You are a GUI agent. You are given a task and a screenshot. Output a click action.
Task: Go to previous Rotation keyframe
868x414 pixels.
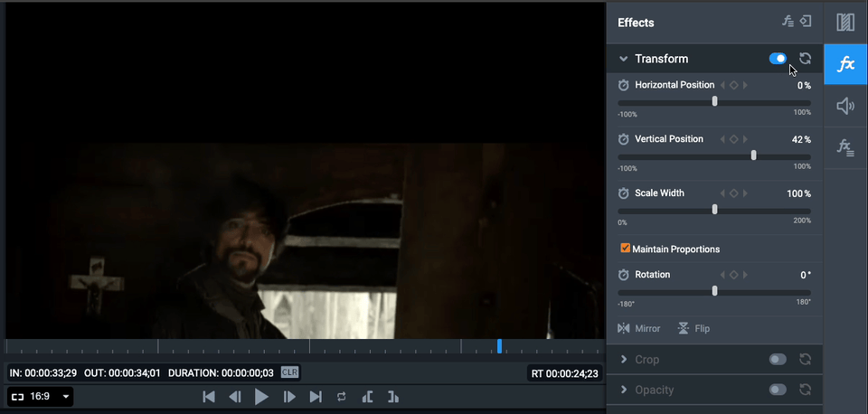(722, 275)
